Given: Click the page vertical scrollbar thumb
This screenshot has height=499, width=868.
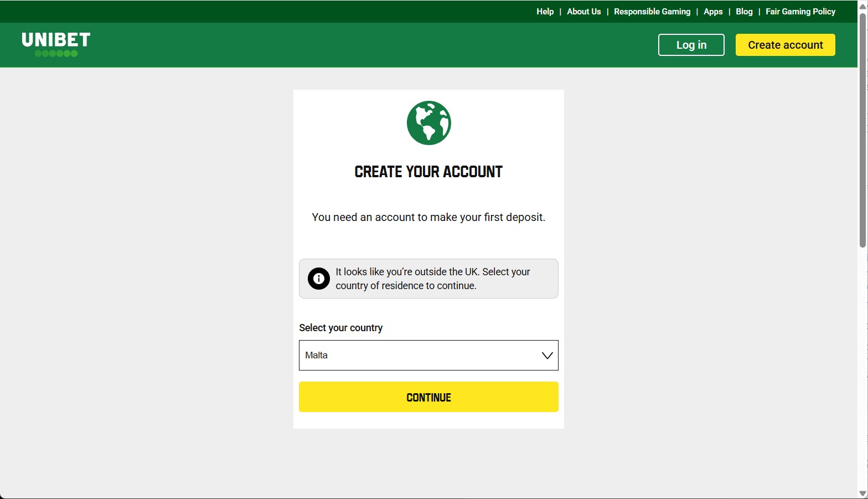Looking at the screenshot, I should tap(862, 130).
